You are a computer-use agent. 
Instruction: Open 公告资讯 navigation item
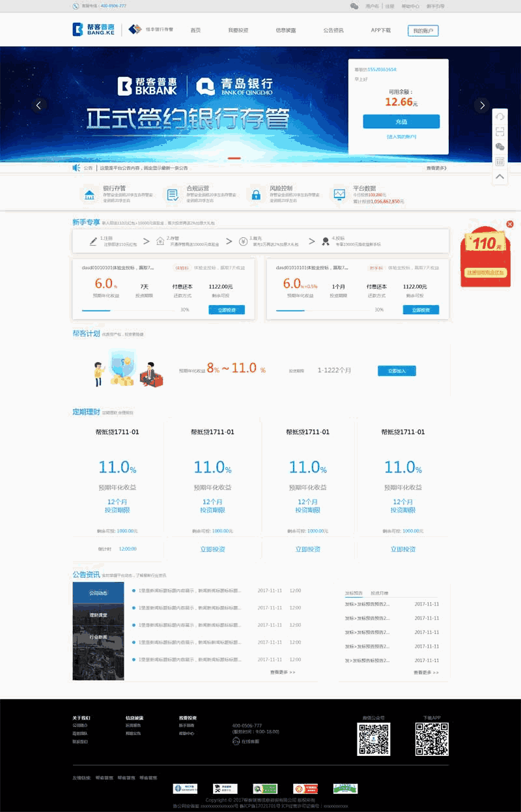[x=333, y=31]
